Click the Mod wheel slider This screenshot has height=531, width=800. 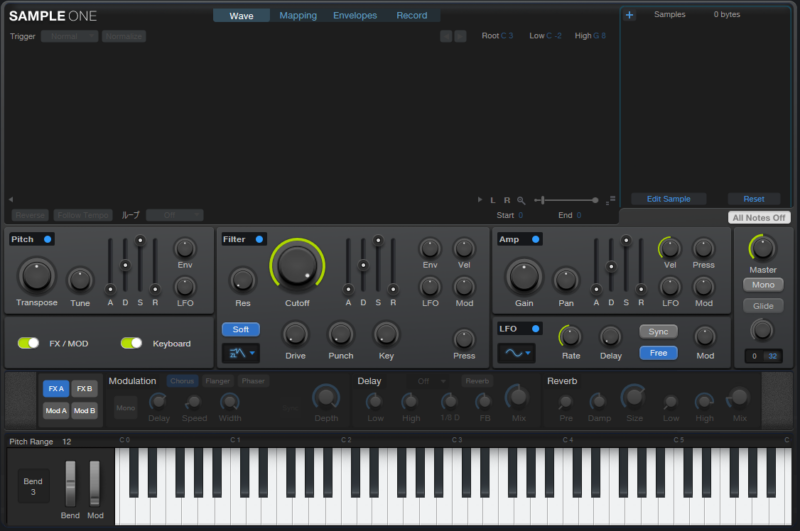coord(95,484)
